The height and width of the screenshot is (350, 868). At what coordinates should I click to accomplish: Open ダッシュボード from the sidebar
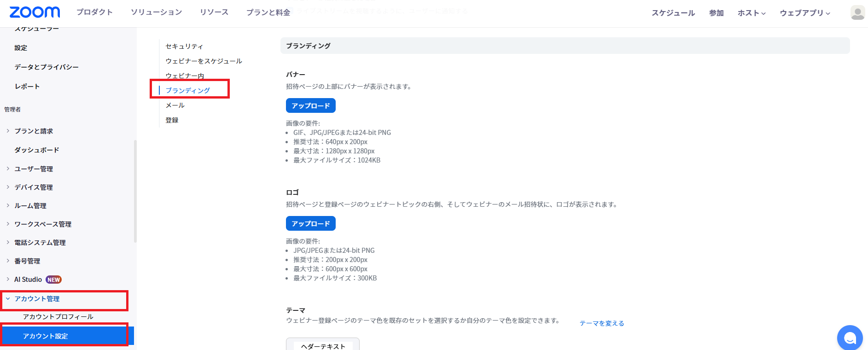pos(37,150)
